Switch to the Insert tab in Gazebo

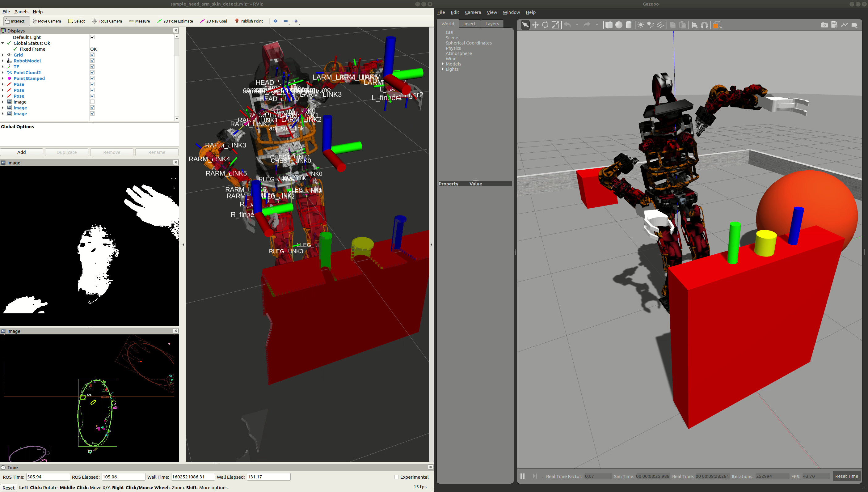(x=469, y=24)
